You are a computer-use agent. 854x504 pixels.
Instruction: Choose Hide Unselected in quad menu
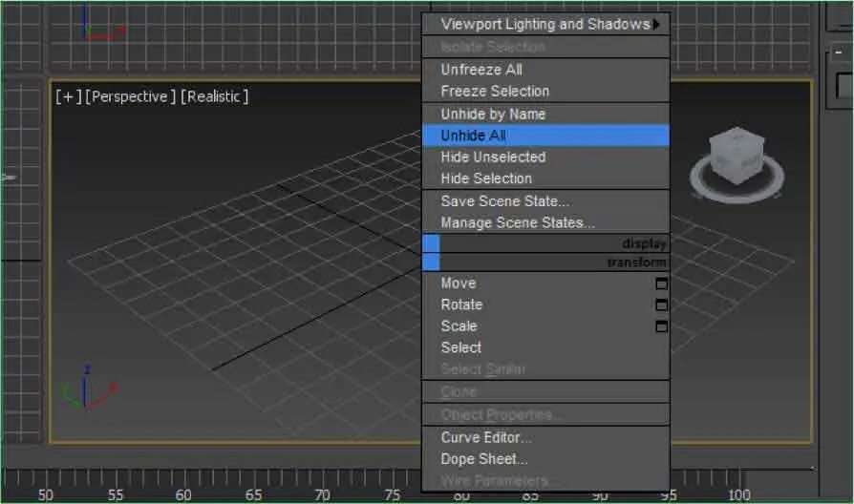pos(545,157)
